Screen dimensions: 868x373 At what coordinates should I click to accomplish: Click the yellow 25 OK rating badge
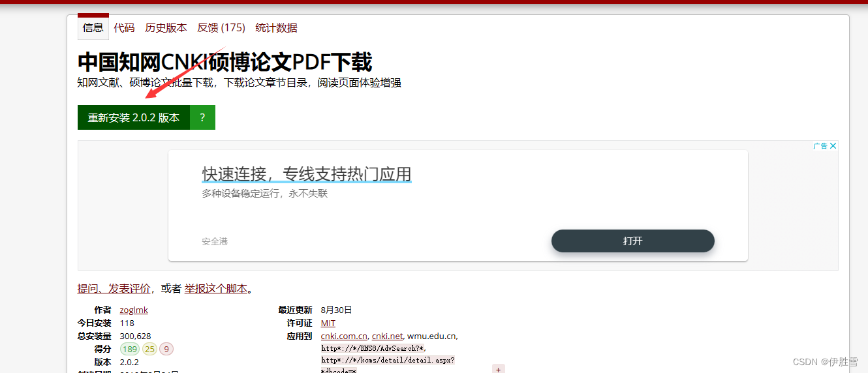[x=149, y=349]
